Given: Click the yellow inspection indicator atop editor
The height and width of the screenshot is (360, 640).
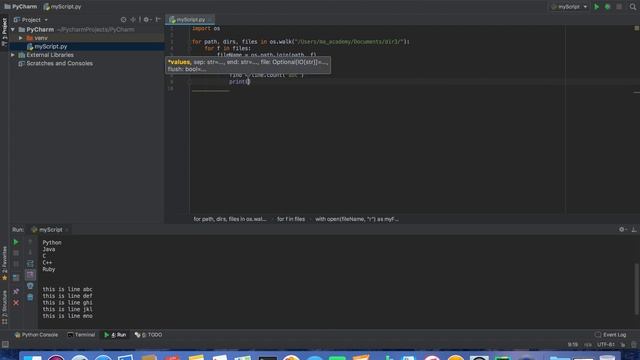Looking at the screenshot, I should click(x=636, y=28).
